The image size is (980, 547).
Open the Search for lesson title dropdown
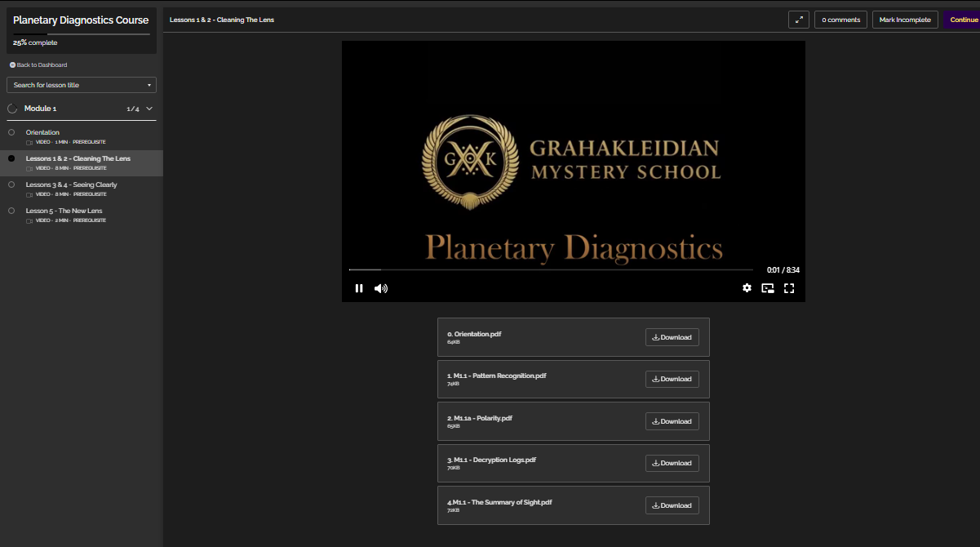(x=82, y=85)
